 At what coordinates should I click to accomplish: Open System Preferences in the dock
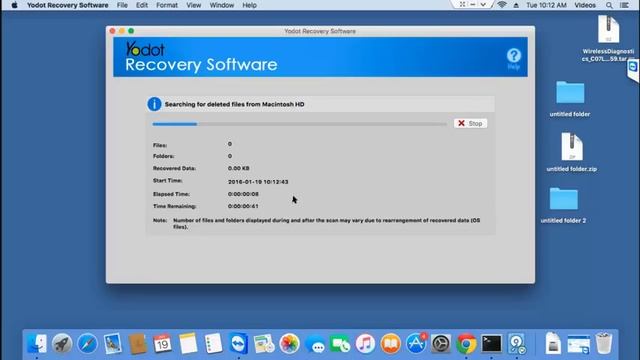pos(441,343)
